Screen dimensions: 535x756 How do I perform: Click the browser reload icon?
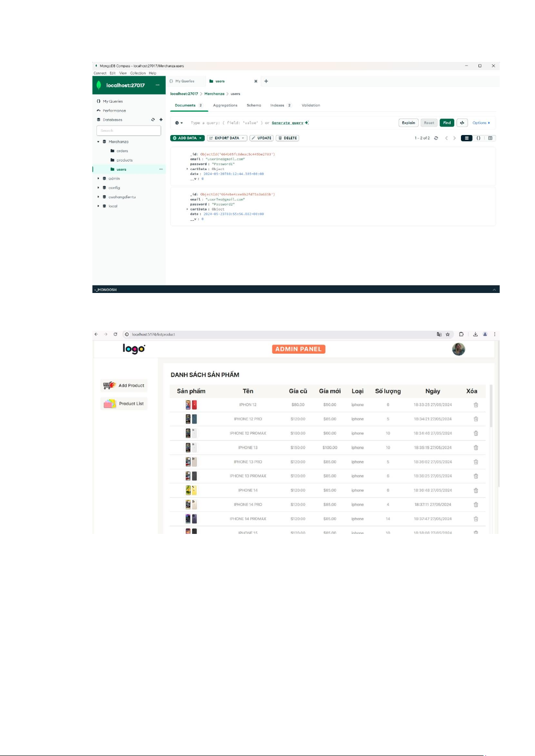(x=115, y=334)
